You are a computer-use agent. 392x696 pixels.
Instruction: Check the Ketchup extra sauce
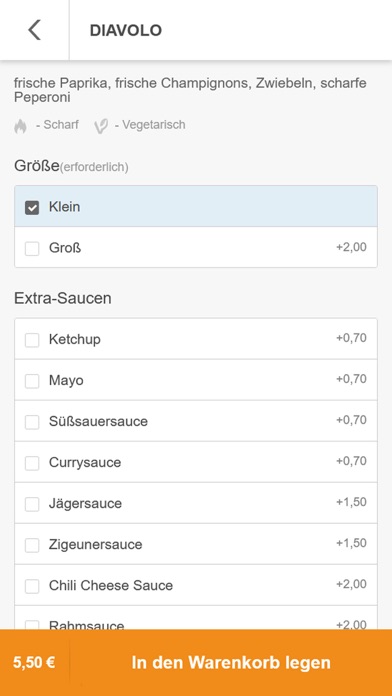32,340
